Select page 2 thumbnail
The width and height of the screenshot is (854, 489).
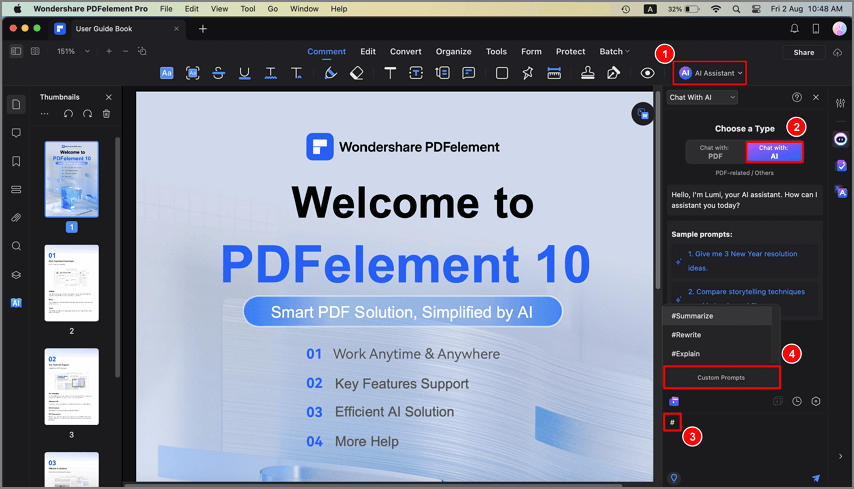point(72,283)
